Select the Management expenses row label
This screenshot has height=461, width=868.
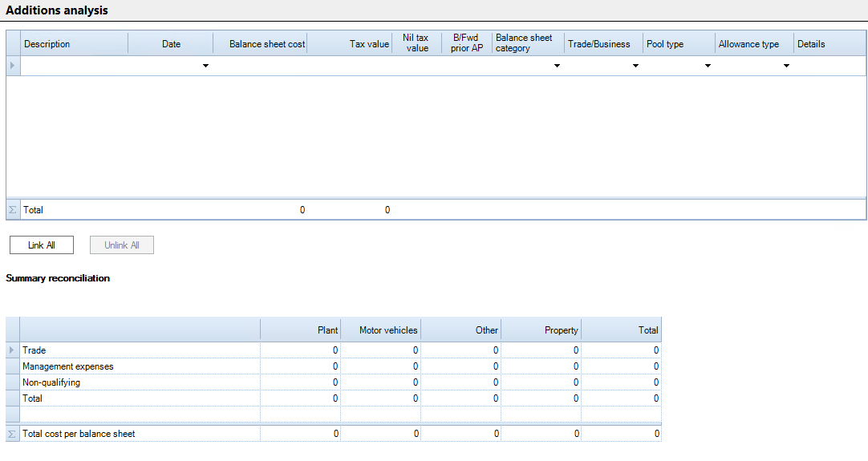(68, 366)
